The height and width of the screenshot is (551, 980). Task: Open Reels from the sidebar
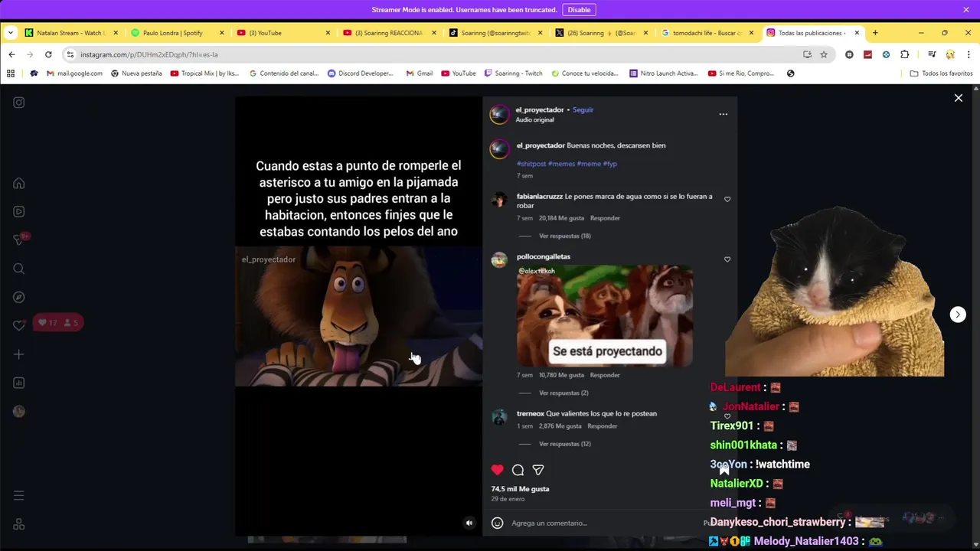(19, 211)
